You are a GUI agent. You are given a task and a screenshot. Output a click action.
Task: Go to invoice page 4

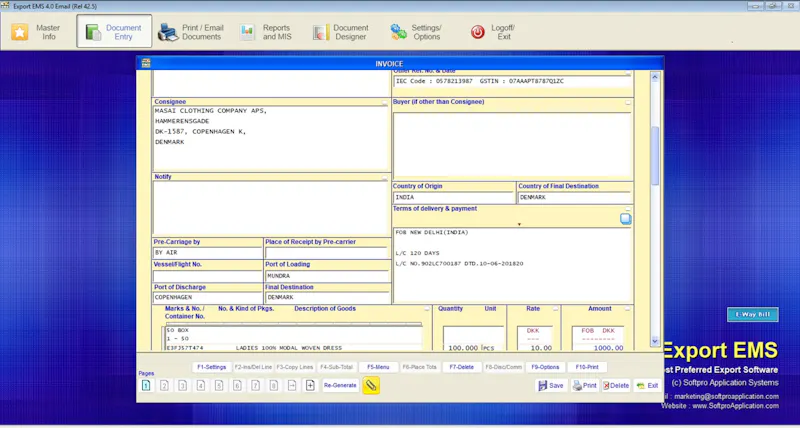point(201,386)
